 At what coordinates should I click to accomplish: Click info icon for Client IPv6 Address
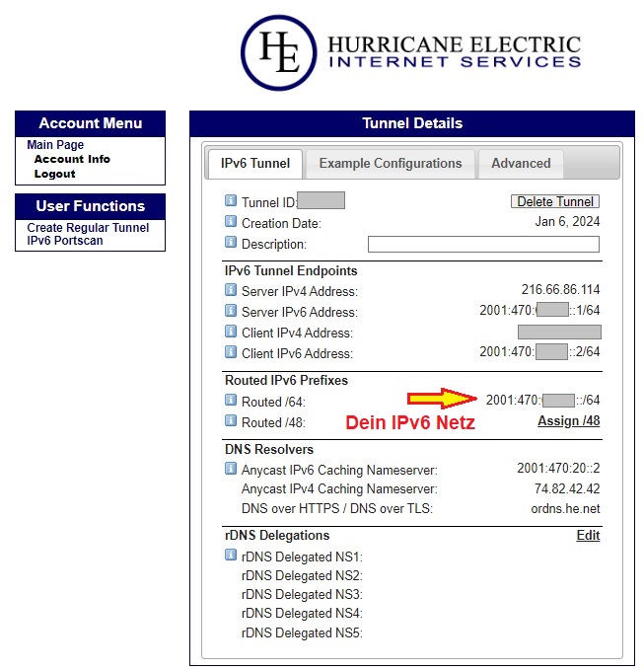click(x=231, y=352)
